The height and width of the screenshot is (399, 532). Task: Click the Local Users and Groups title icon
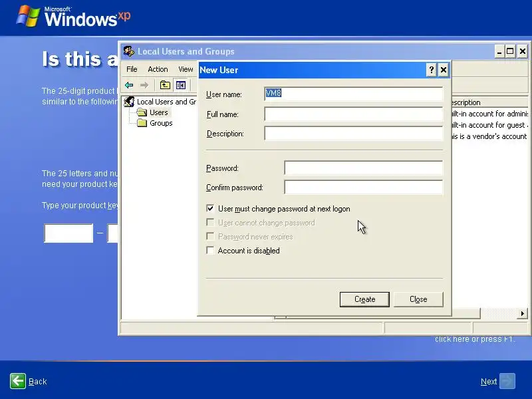click(128, 52)
